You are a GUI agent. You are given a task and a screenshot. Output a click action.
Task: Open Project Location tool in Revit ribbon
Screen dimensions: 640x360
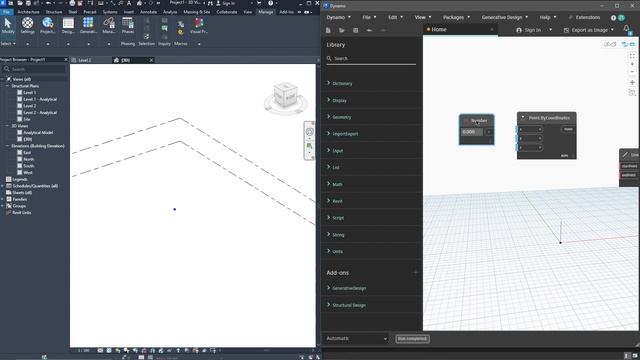(48, 25)
